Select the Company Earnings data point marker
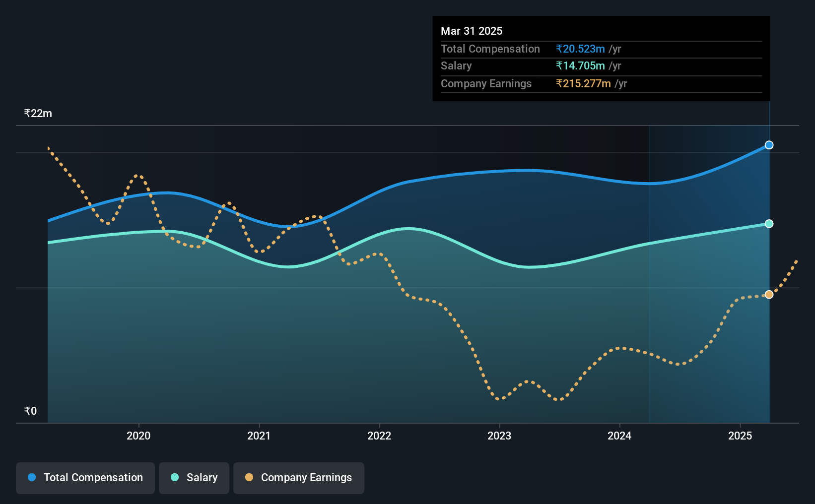 [769, 295]
